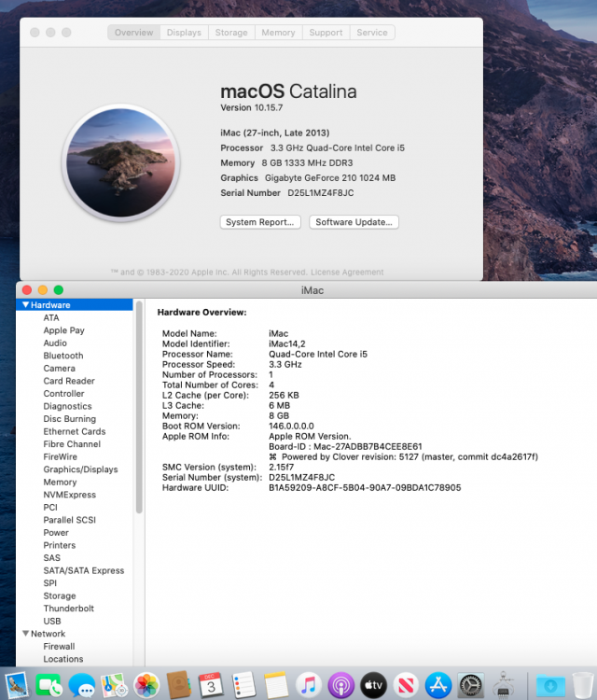Minimize the iMac window with yellow button
Viewport: 597px width, 700px height.
[43, 290]
